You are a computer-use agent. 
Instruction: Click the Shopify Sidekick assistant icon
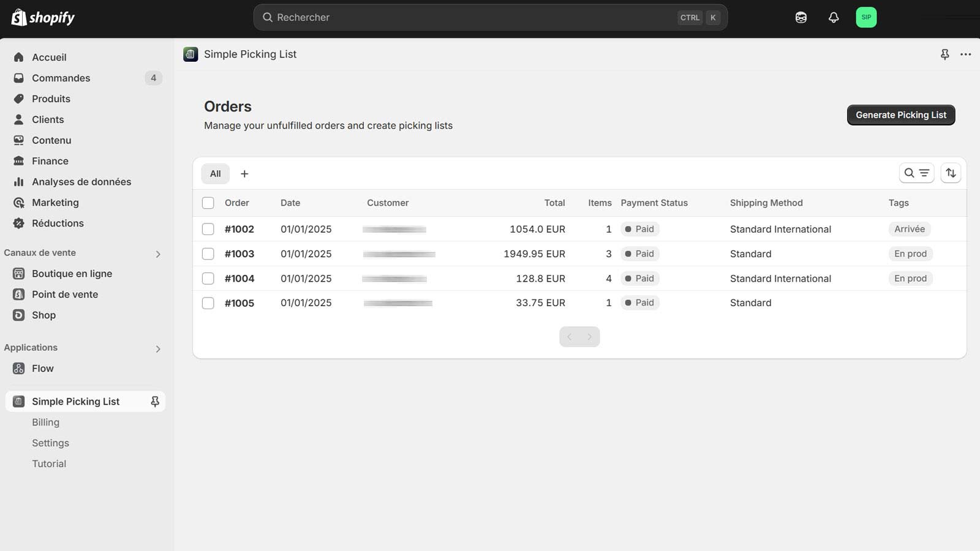coord(801,18)
